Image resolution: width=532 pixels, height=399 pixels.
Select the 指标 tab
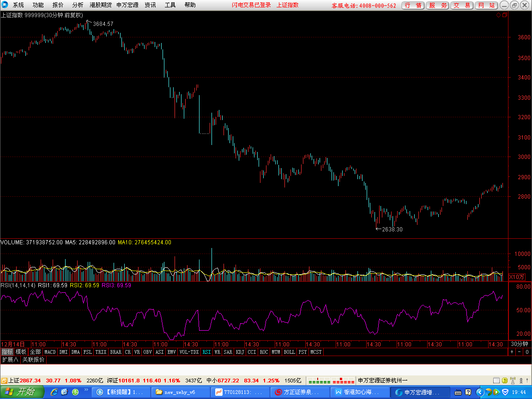7,352
